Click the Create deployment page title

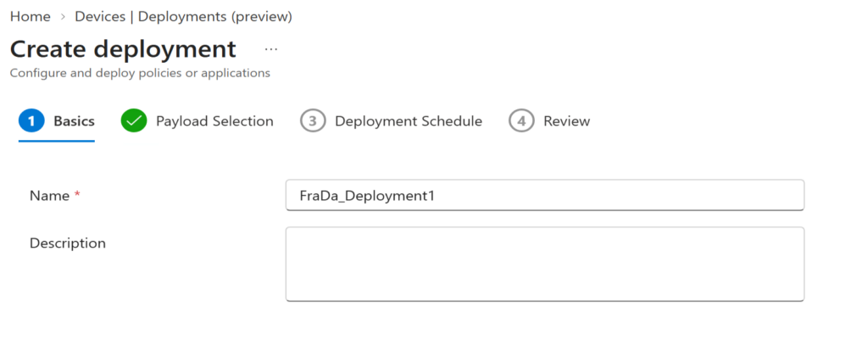click(123, 49)
